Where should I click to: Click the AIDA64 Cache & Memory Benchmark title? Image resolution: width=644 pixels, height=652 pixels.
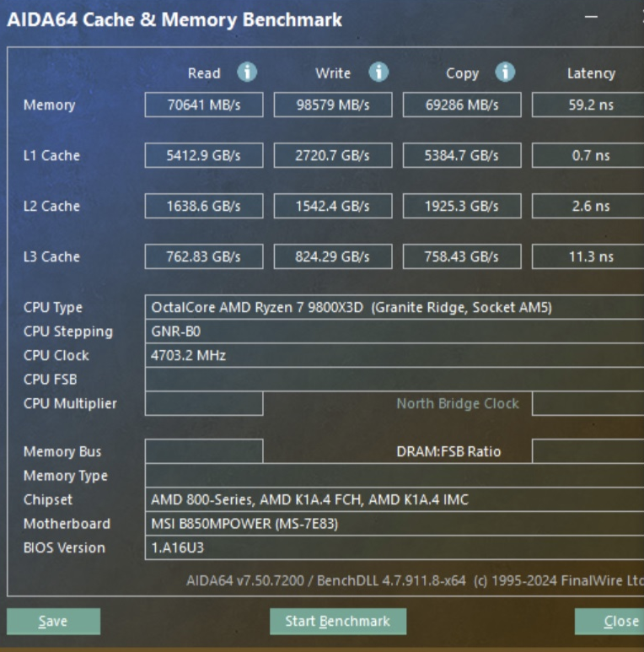[x=174, y=19]
